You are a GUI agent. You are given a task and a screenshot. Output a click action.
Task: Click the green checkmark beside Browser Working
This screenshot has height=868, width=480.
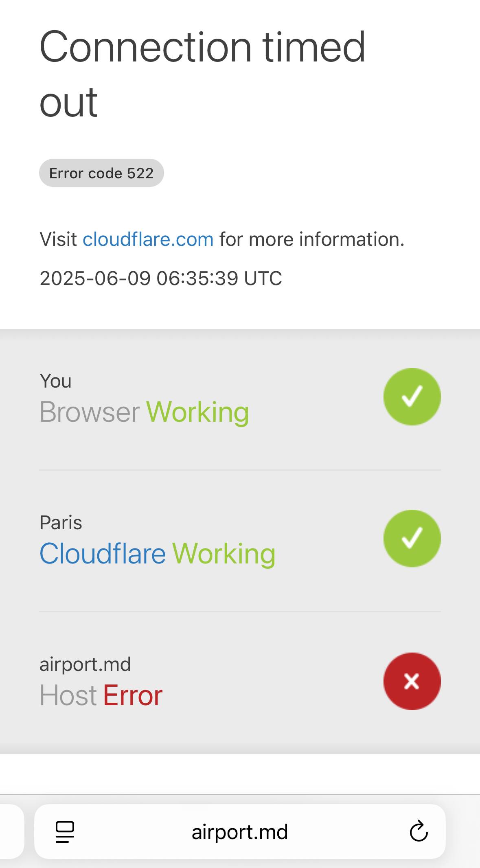click(412, 397)
